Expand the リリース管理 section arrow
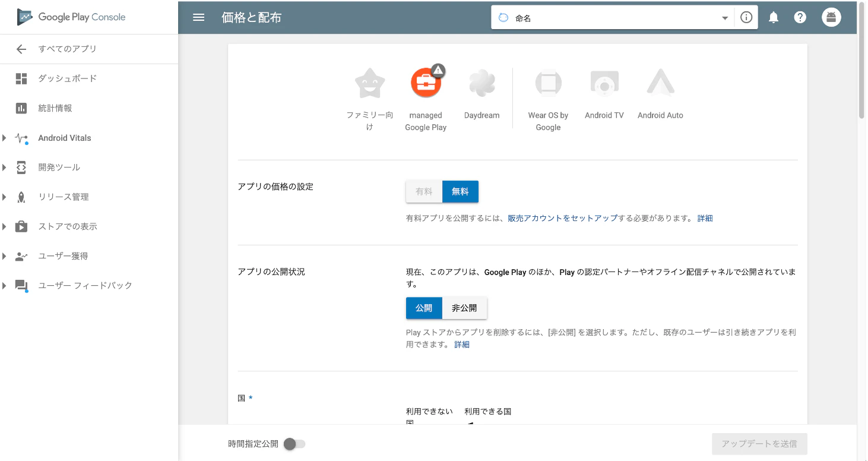This screenshot has height=461, width=868. pos(4,197)
